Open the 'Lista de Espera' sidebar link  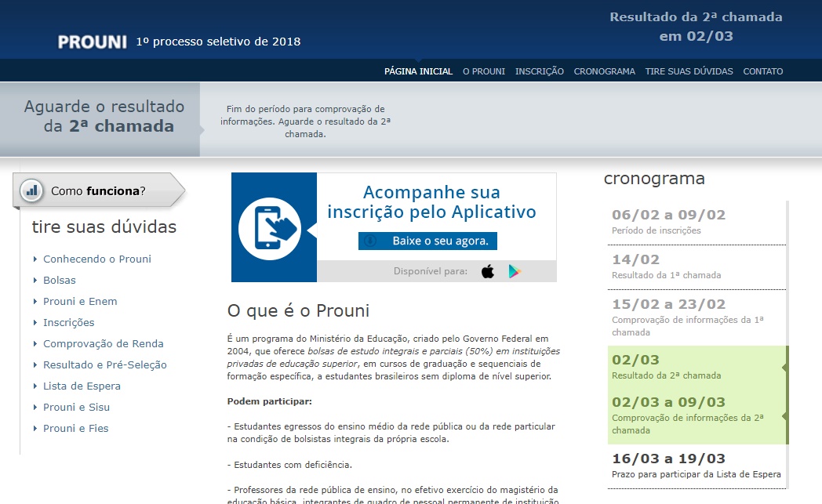pyautogui.click(x=82, y=386)
